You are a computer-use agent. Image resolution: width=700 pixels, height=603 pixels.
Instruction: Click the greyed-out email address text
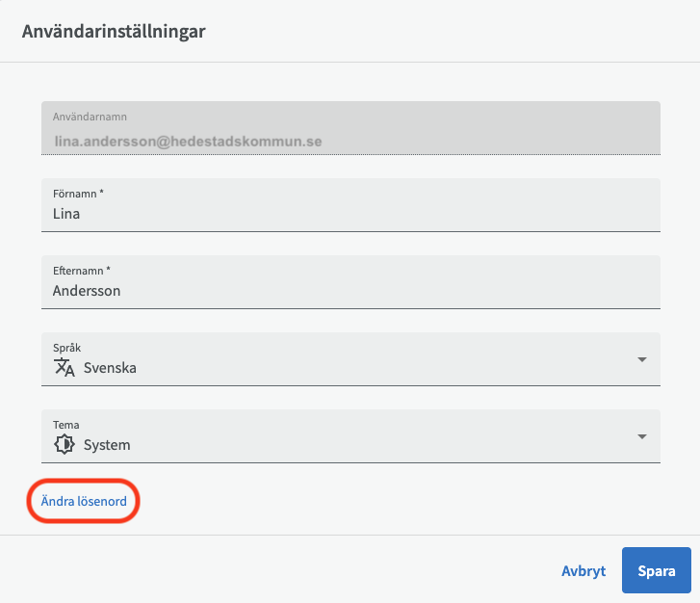pyautogui.click(x=187, y=141)
